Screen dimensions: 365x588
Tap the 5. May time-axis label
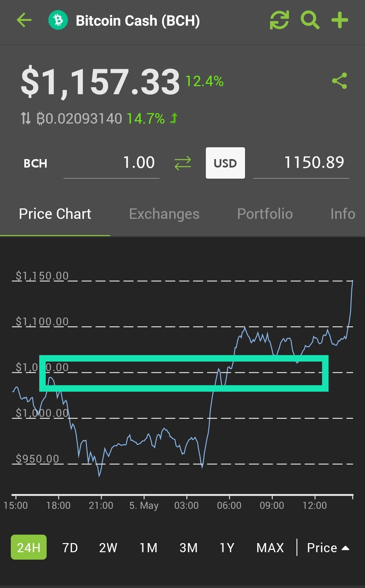144,506
